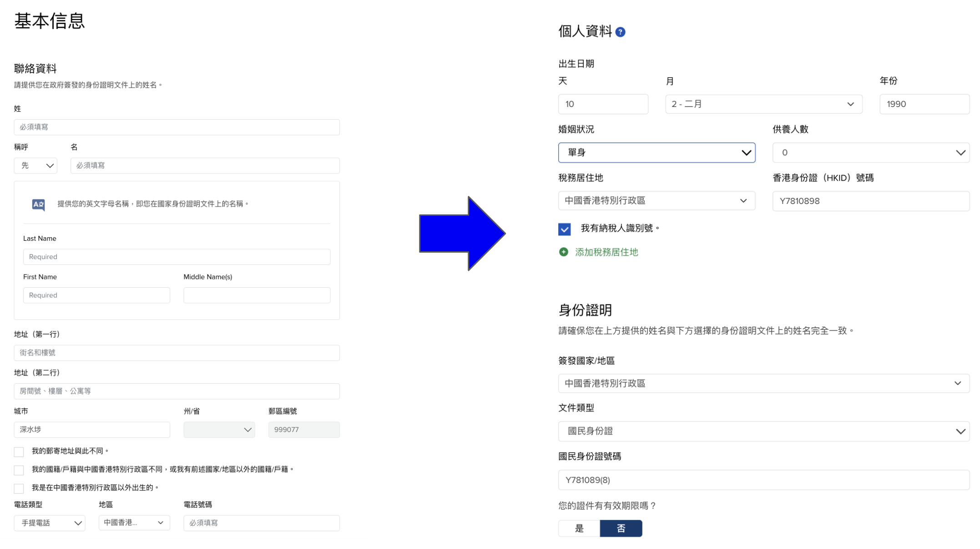This screenshot has height=549, width=980.
Task: Click the green plus icon for 添加稅務居住地
Action: (563, 252)
